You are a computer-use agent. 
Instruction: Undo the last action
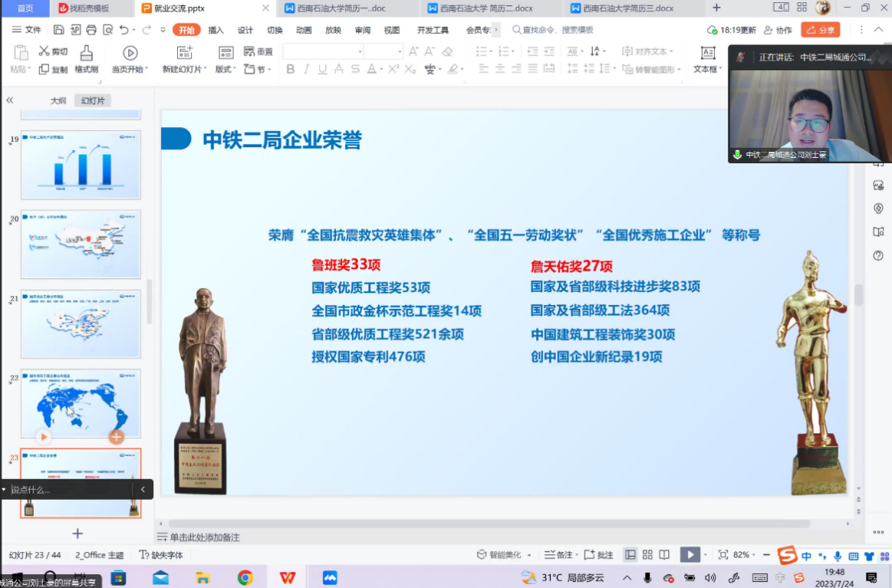124,30
